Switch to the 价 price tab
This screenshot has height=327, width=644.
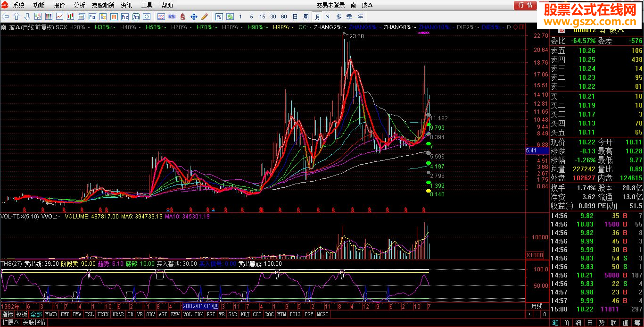point(566,323)
